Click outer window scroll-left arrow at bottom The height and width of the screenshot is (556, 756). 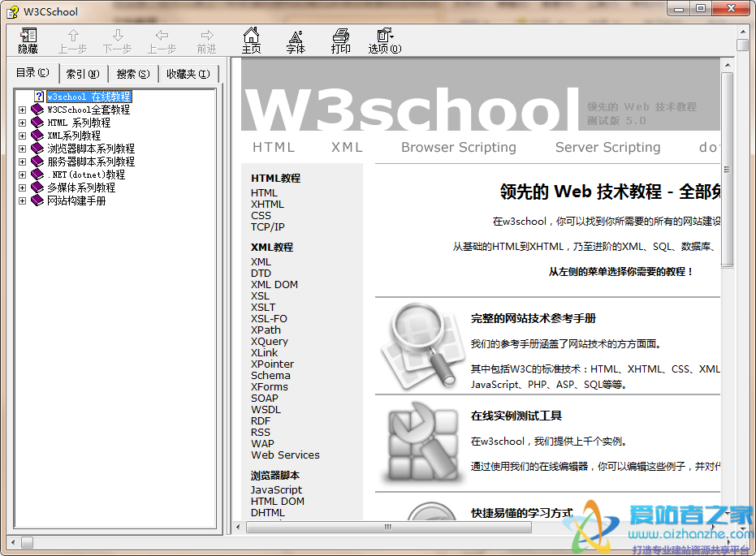[x=12, y=542]
